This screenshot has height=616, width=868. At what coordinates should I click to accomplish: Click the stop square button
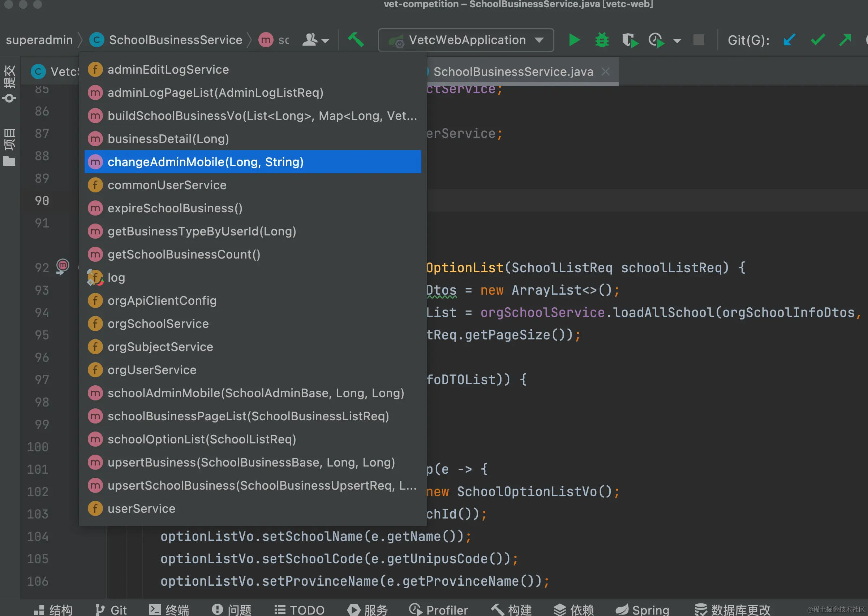[699, 40]
